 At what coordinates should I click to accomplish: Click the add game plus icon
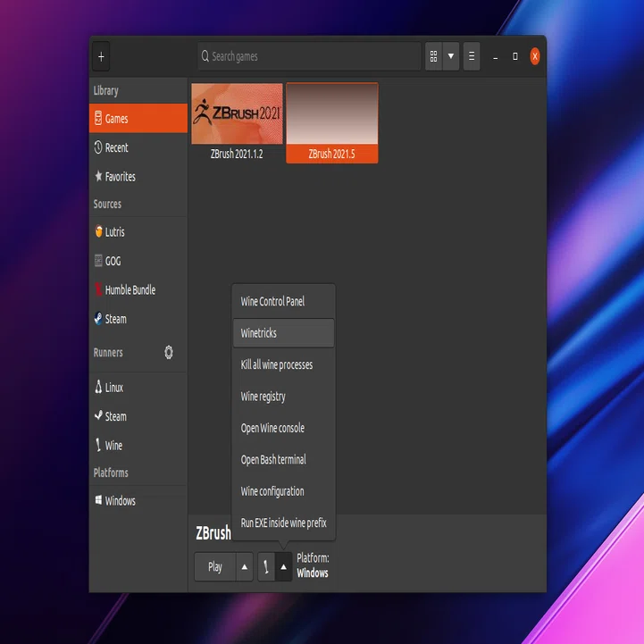click(101, 56)
